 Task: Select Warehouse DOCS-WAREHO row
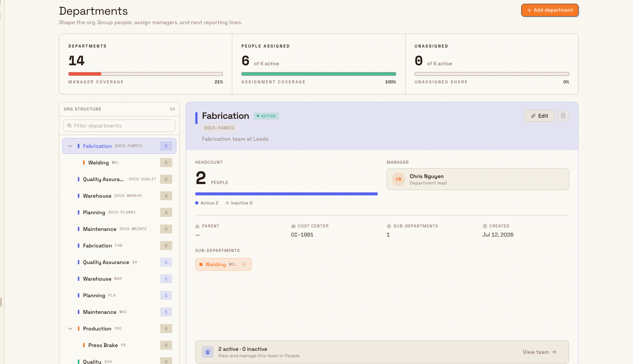[x=119, y=196]
